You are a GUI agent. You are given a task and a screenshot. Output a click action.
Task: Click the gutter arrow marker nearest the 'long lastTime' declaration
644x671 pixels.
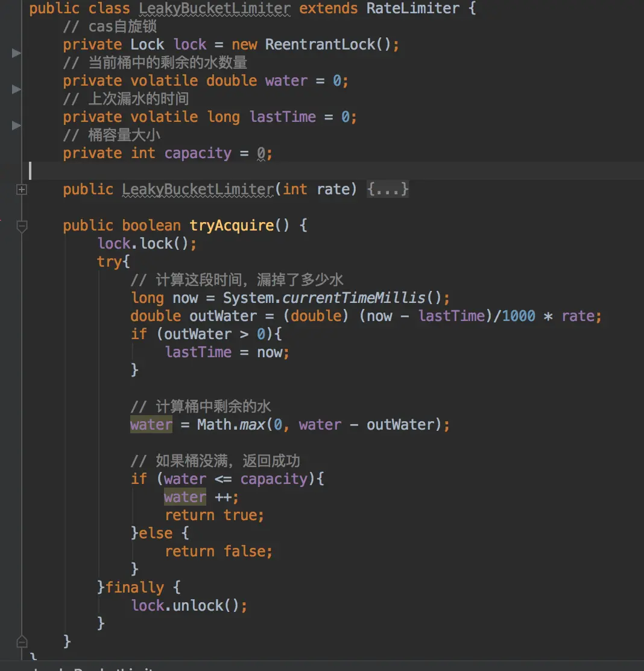tap(16, 126)
